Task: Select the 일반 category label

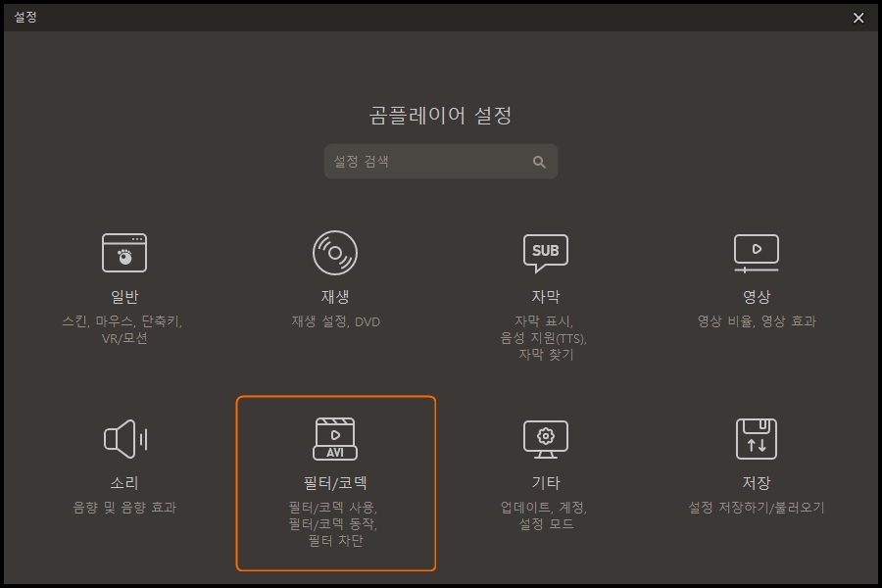Action: [124, 297]
